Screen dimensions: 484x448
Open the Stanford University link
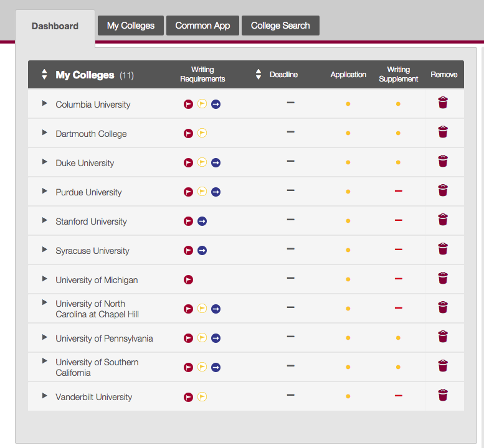pyautogui.click(x=91, y=222)
